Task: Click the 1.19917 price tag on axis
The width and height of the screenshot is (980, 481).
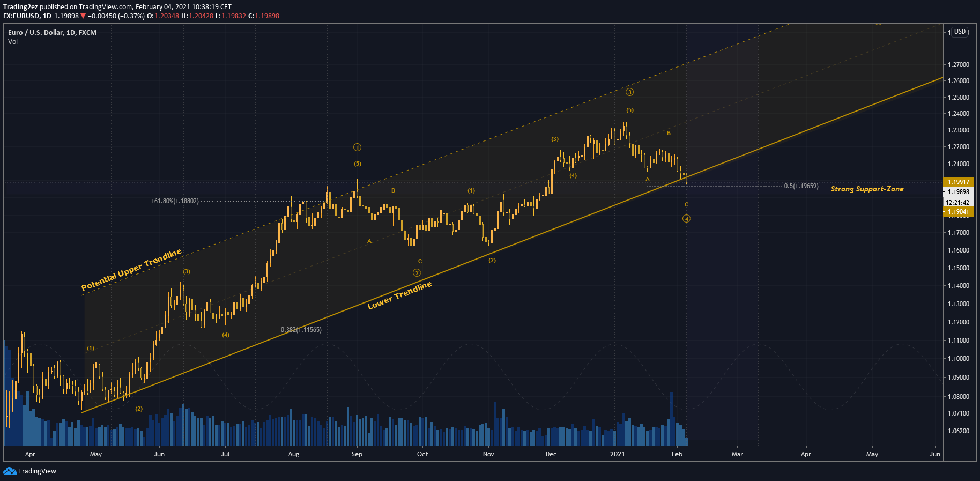Action: click(x=958, y=182)
